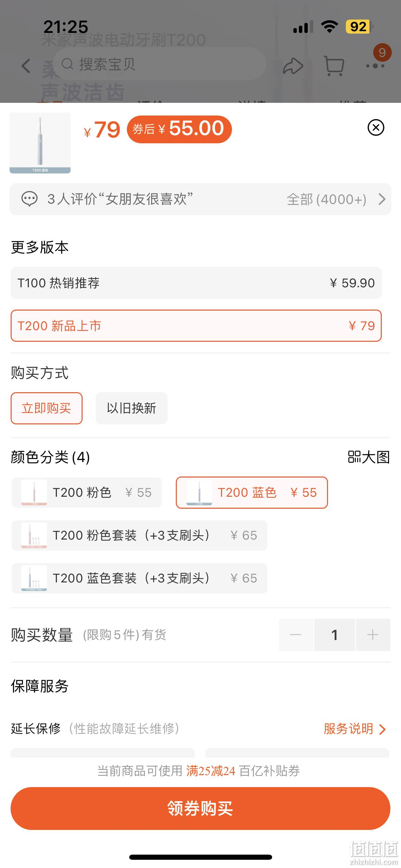
Task: Open the shopping cart icon
Action: tap(333, 65)
